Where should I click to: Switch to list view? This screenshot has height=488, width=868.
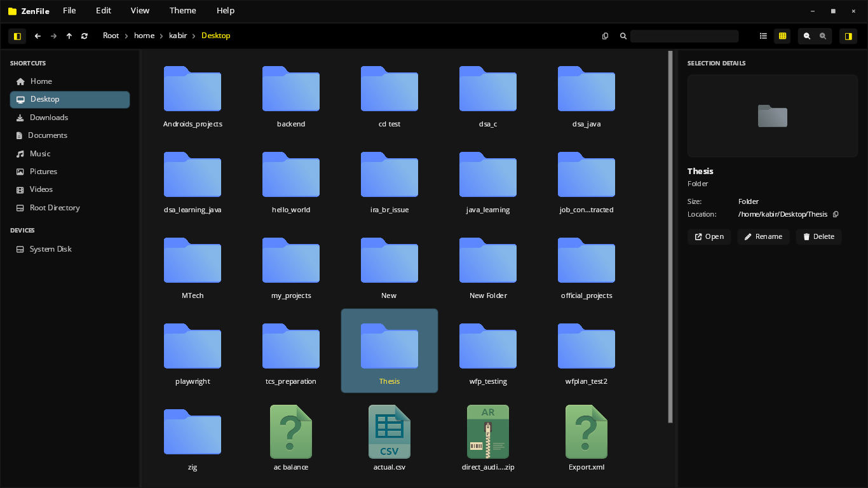coord(764,36)
